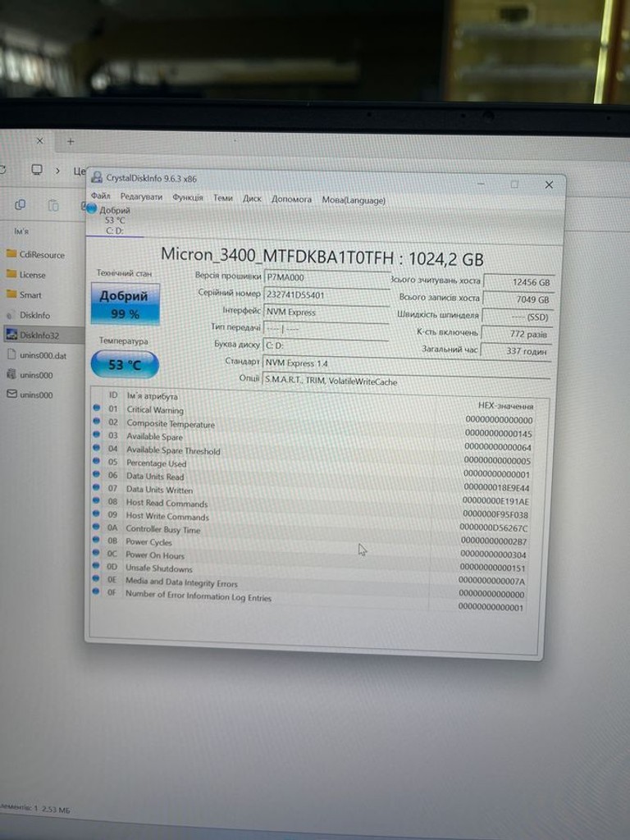The image size is (630, 840).
Task: Select the Composite Temperature attribute row
Action: pyautogui.click(x=313, y=427)
